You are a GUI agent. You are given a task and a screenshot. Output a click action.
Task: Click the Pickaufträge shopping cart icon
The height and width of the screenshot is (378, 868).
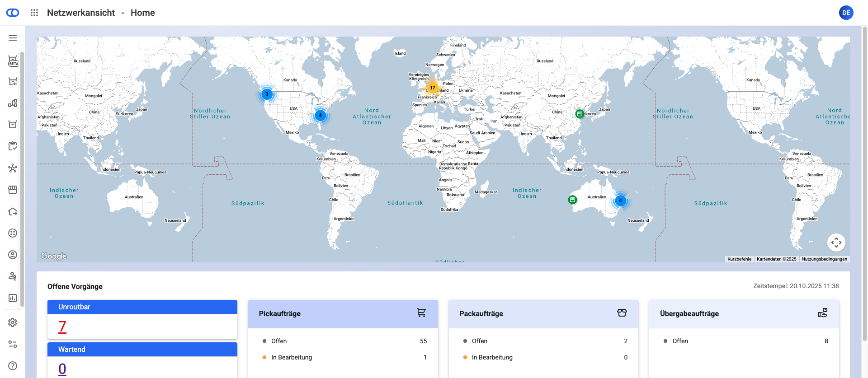point(421,313)
